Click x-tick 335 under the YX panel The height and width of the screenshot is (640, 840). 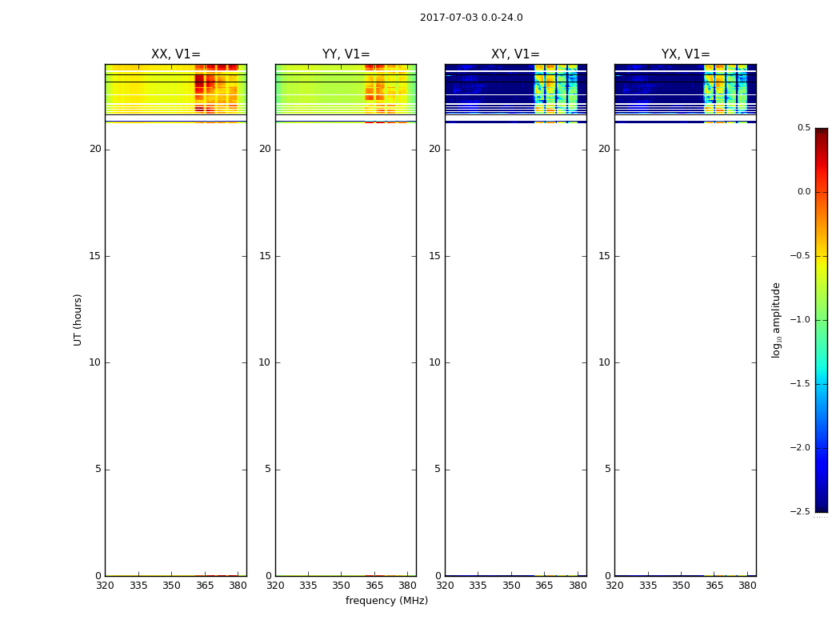(x=648, y=586)
